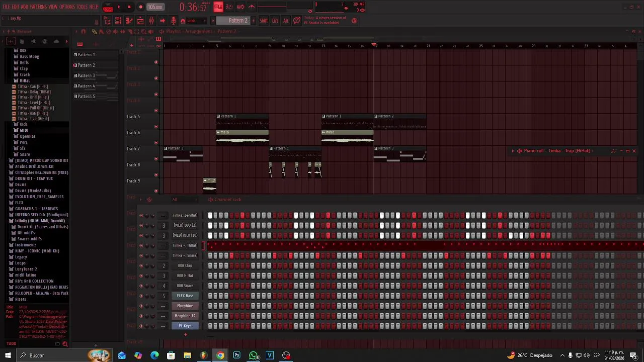
Task: Click the Windows Start button
Action: [x=8, y=355]
